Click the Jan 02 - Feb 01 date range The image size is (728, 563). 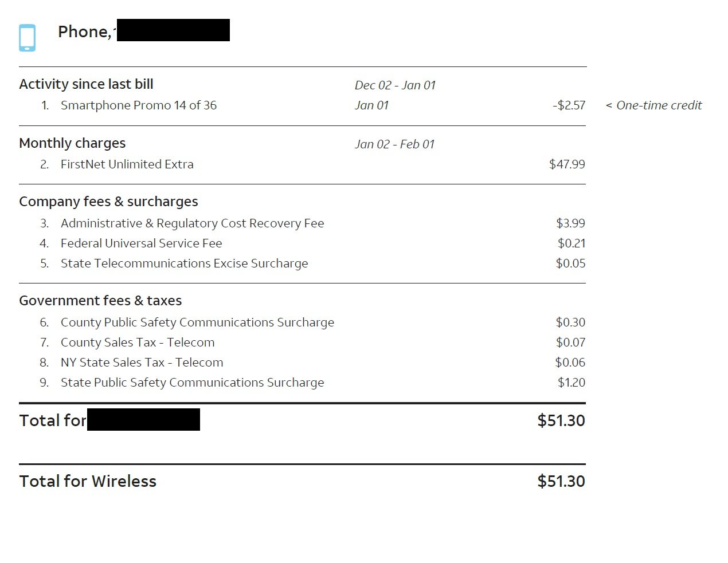click(x=394, y=144)
